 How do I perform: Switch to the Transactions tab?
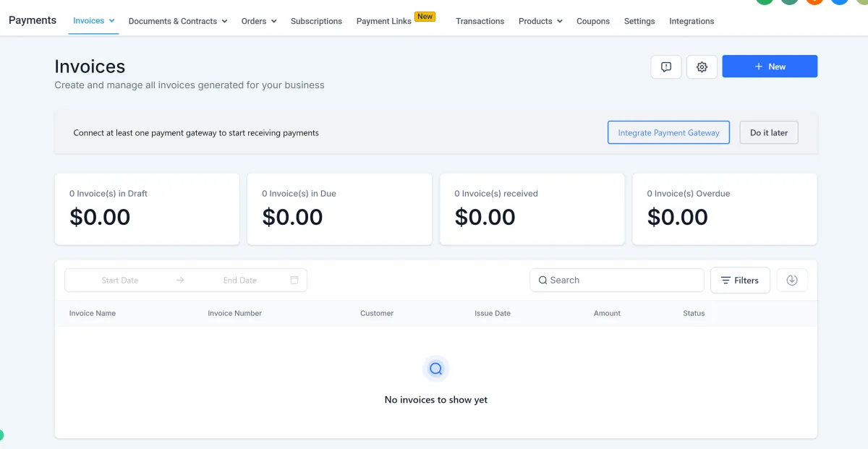point(480,22)
